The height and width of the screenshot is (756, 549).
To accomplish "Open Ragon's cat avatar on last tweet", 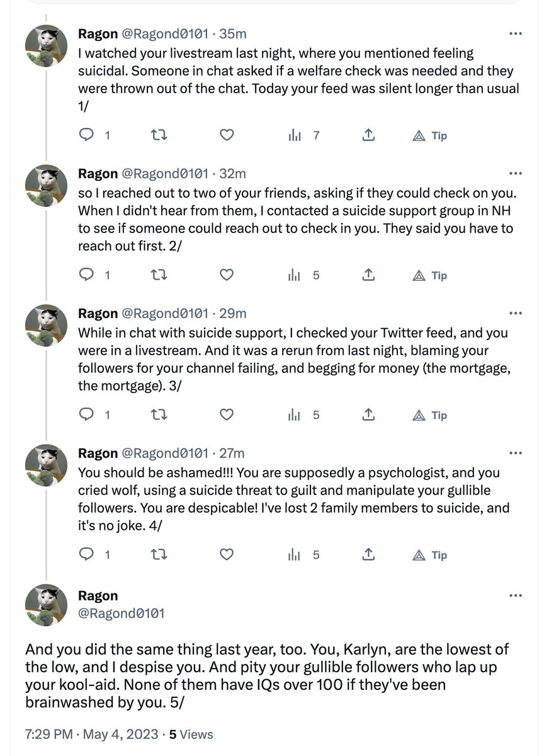I will (46, 605).
